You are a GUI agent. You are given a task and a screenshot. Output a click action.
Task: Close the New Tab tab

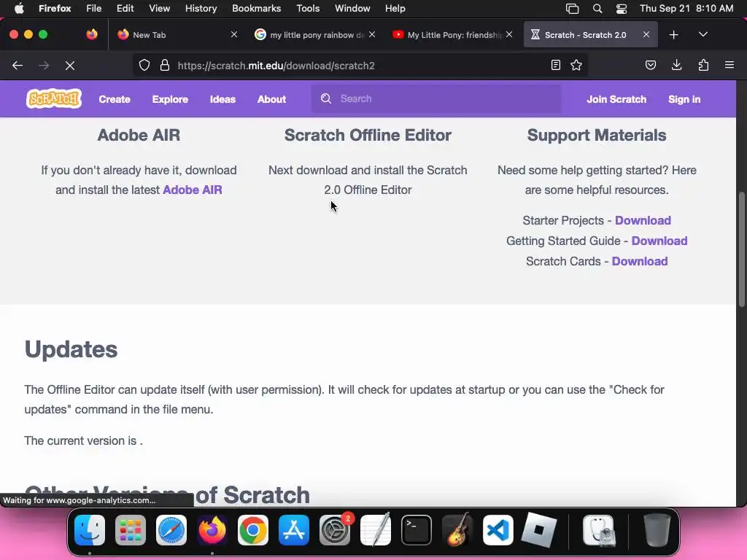point(234,34)
